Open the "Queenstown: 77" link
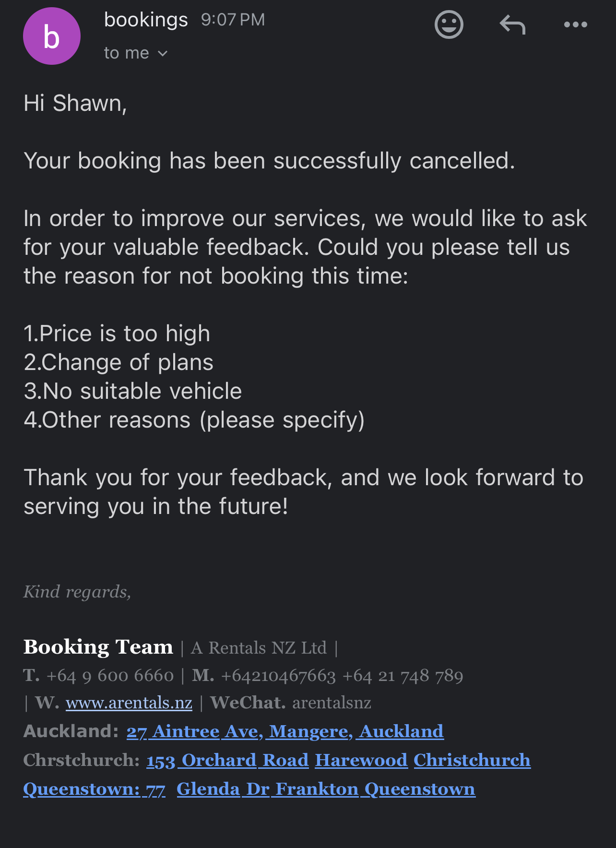This screenshot has width=616, height=848. click(x=95, y=789)
